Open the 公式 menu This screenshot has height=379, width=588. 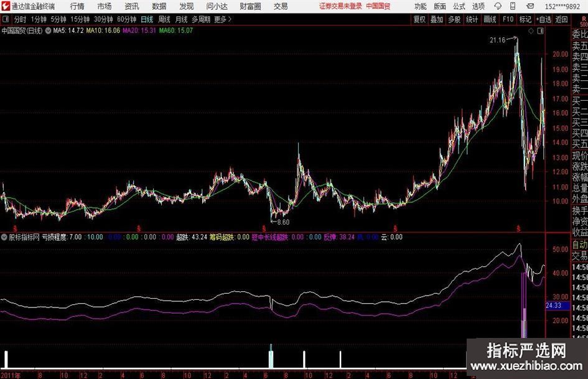(459, 6)
